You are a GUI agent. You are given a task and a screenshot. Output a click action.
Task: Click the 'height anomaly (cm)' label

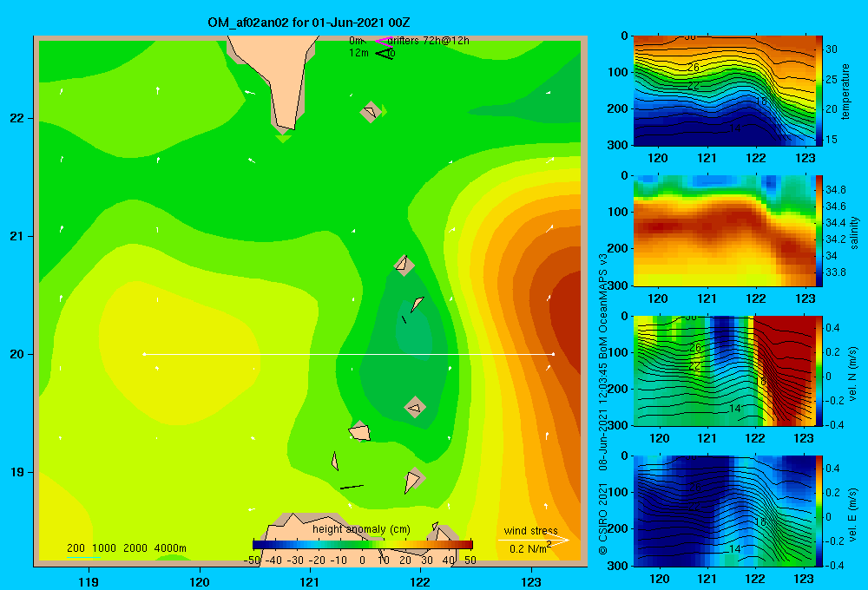click(x=361, y=529)
